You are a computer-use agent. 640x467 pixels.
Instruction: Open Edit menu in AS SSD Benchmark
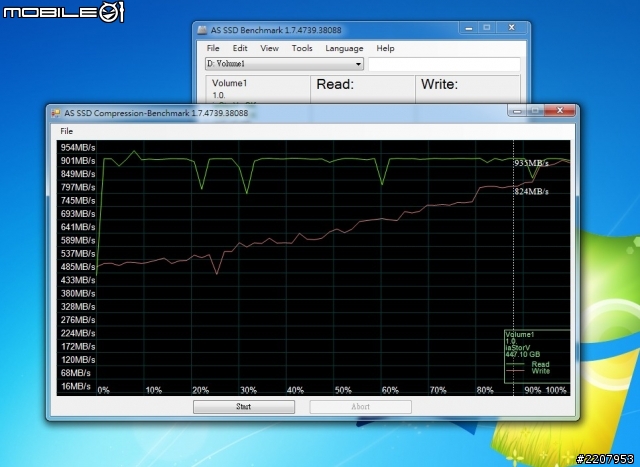[240, 48]
